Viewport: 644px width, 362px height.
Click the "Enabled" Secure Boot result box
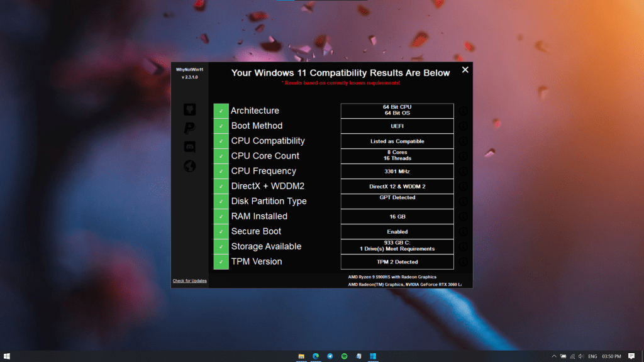click(x=397, y=231)
